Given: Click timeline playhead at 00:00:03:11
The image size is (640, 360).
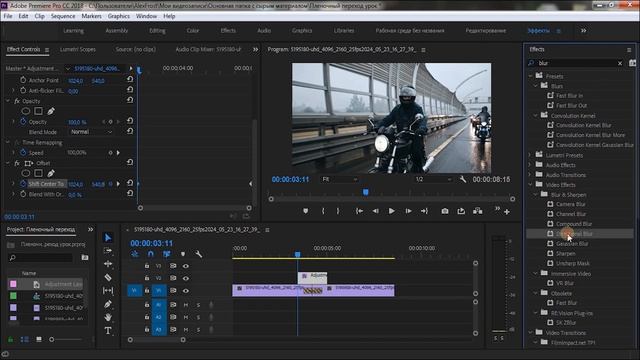Looking at the screenshot, I should pos(298,254).
